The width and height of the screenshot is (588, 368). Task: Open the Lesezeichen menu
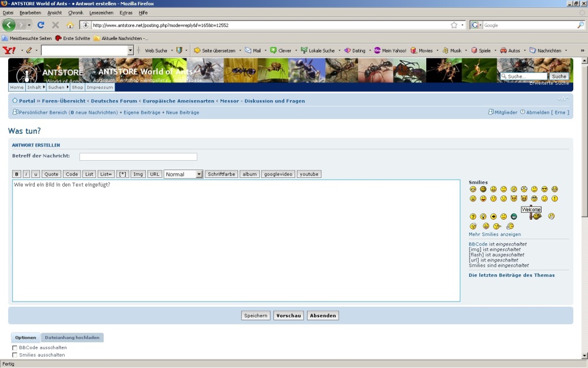point(101,12)
